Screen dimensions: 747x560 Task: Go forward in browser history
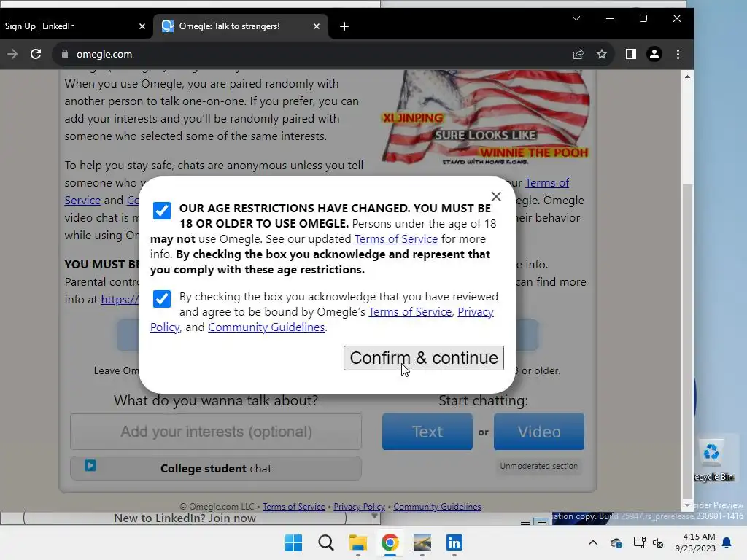12,54
